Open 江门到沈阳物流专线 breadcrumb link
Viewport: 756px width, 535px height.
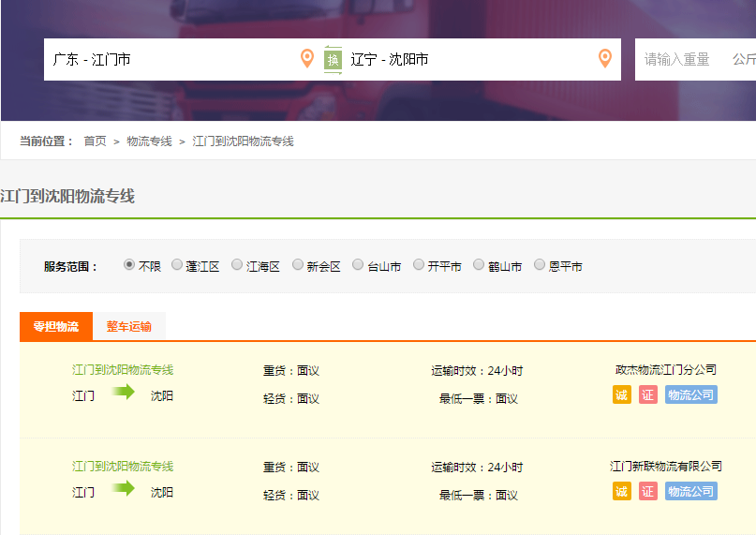tap(243, 141)
